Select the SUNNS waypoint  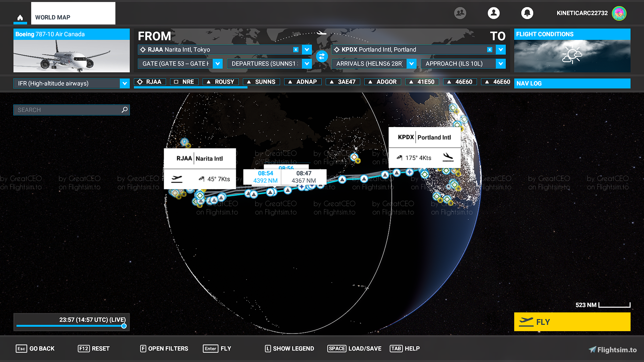tap(261, 82)
